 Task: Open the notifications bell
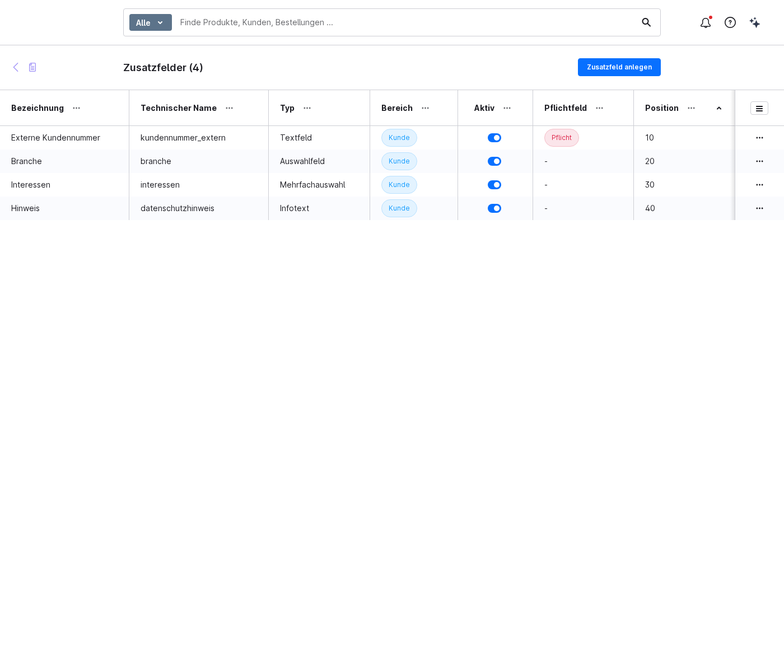[706, 22]
